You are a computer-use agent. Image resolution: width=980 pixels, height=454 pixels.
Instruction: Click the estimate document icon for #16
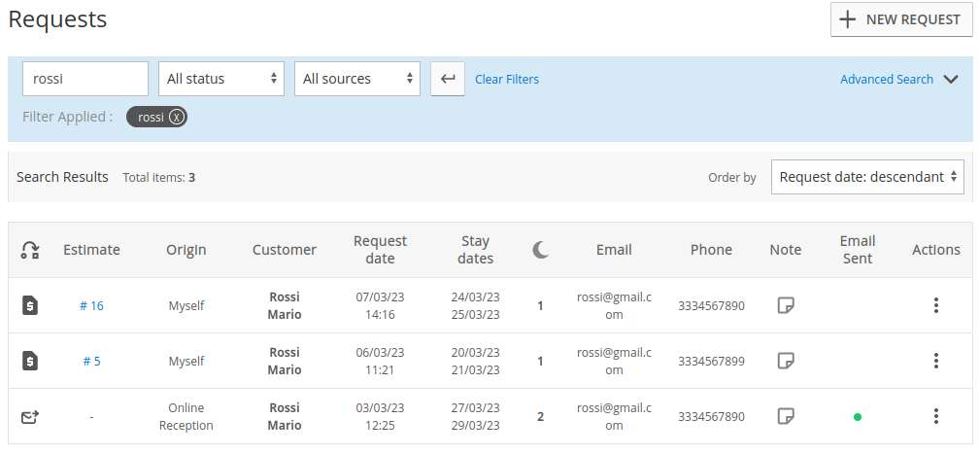[x=30, y=305]
